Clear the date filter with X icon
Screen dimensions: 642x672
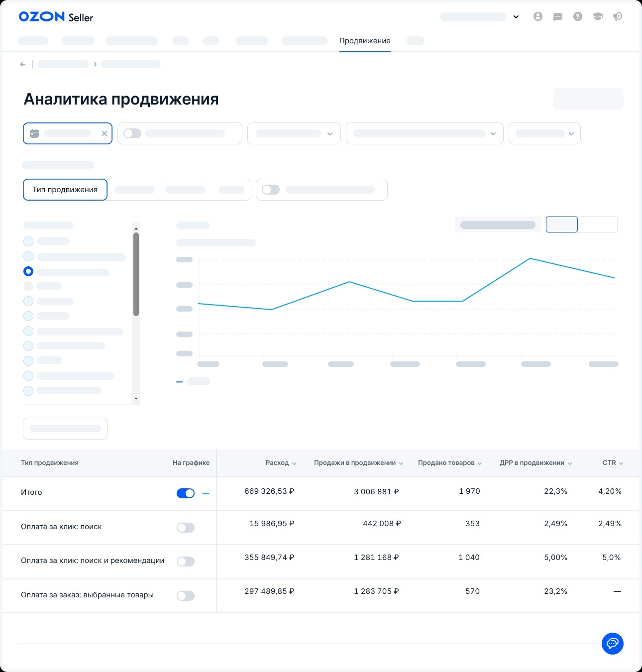[x=105, y=133]
